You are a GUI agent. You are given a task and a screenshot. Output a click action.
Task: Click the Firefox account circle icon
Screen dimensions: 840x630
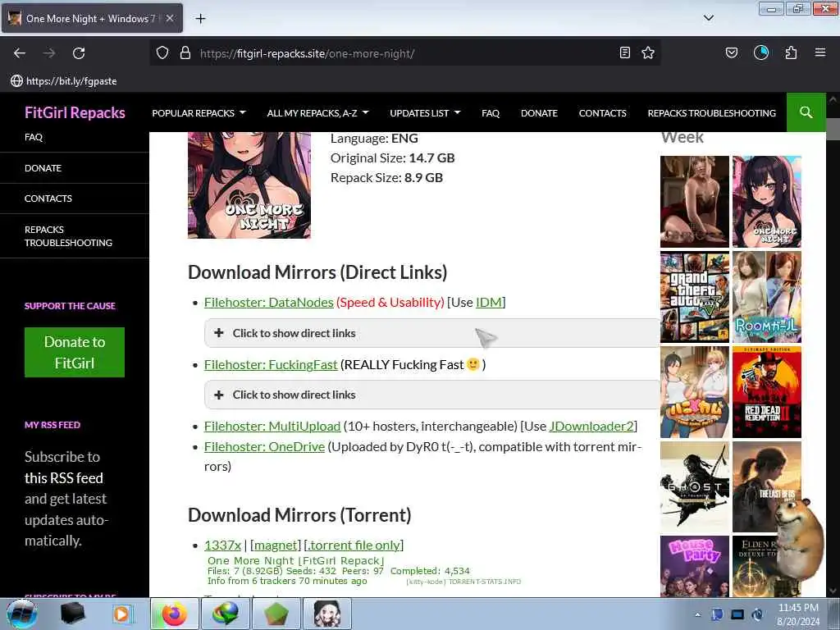coord(761,52)
